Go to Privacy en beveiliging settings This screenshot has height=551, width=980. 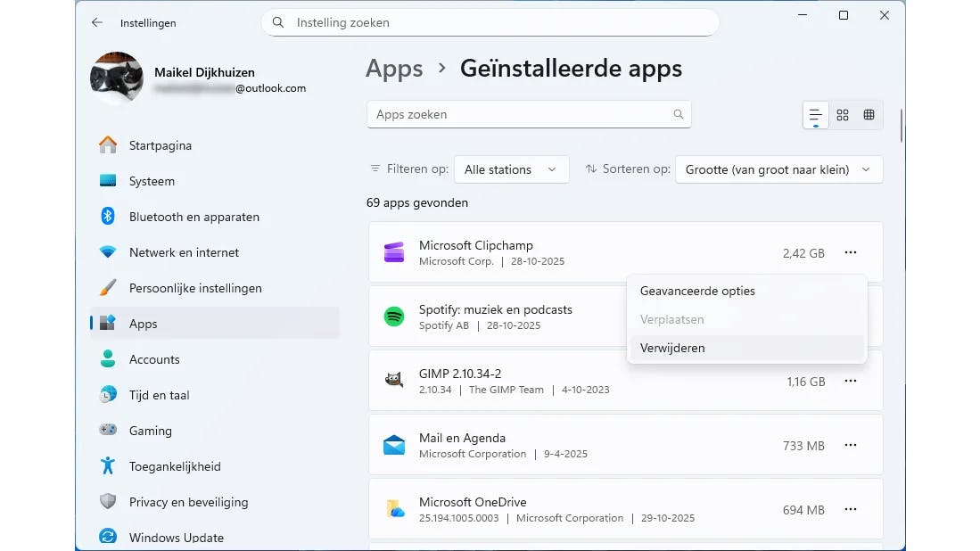[188, 502]
